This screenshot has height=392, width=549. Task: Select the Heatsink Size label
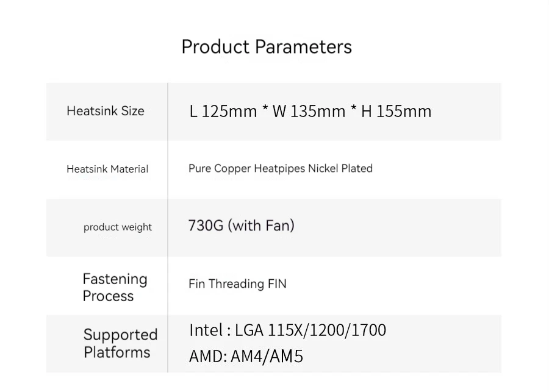(x=106, y=111)
